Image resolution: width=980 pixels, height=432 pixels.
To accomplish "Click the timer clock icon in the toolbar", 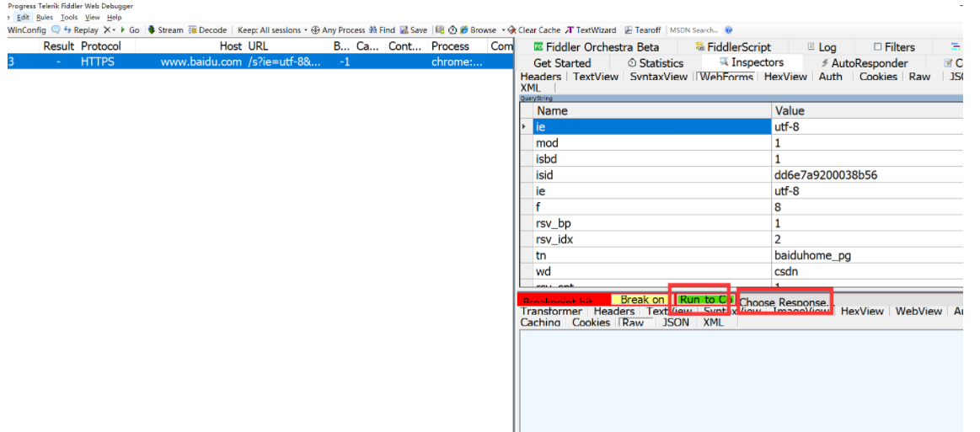I will [x=452, y=30].
